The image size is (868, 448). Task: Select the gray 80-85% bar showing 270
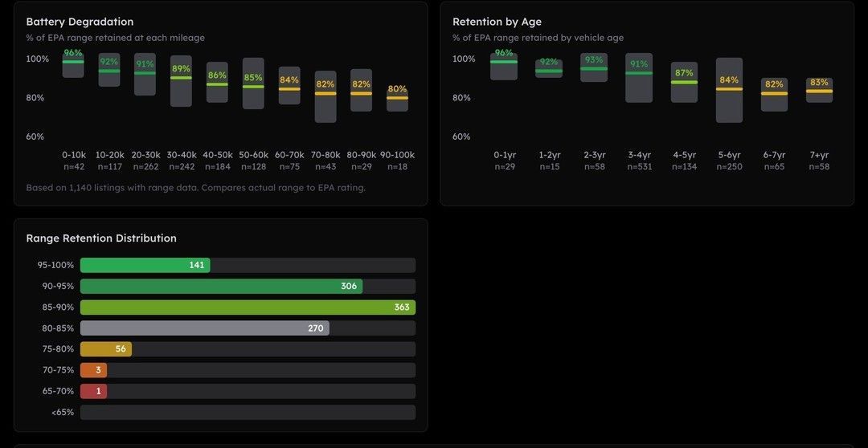point(204,328)
